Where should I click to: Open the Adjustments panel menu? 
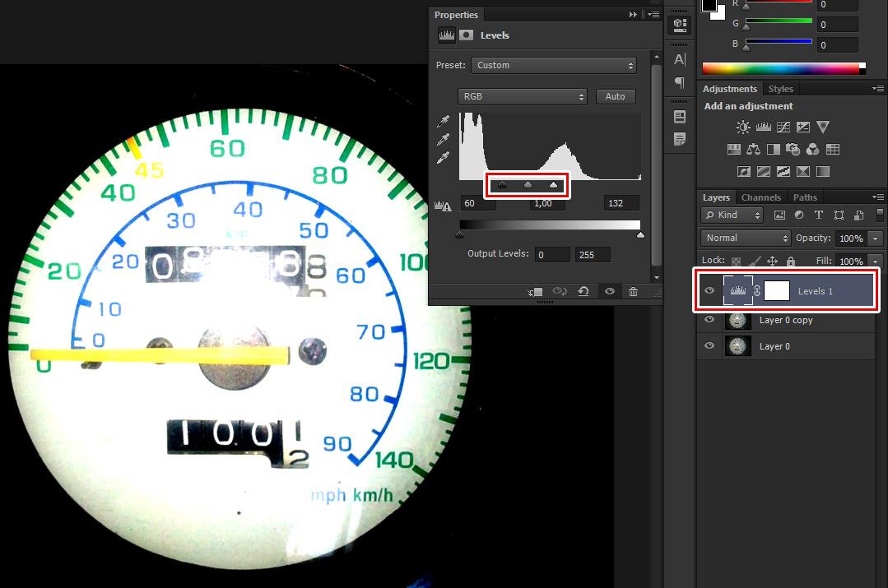(x=878, y=88)
